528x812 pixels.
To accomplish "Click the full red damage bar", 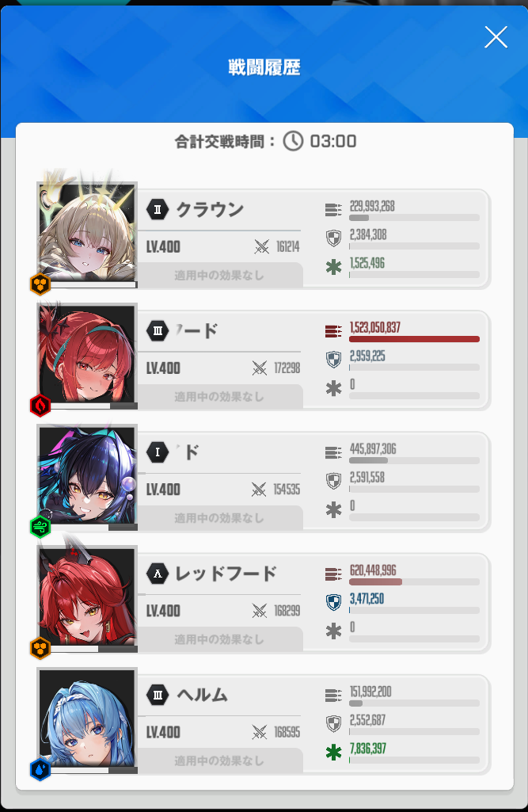I will (414, 339).
